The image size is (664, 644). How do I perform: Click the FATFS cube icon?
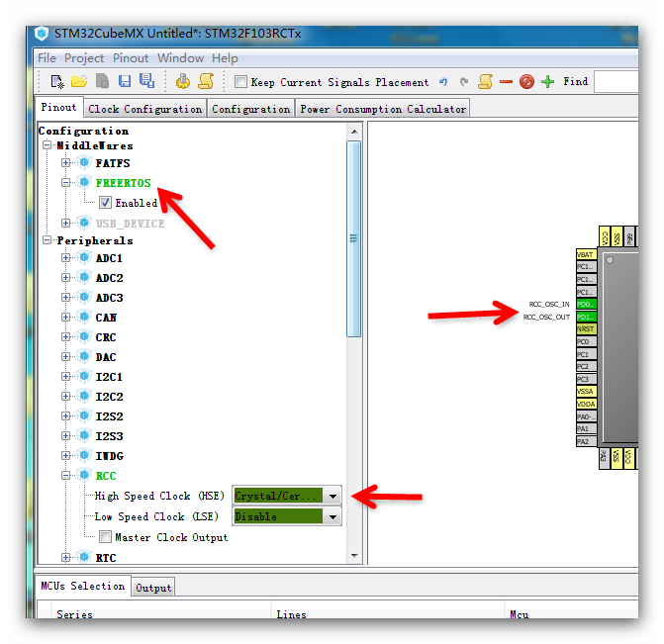pos(84,162)
